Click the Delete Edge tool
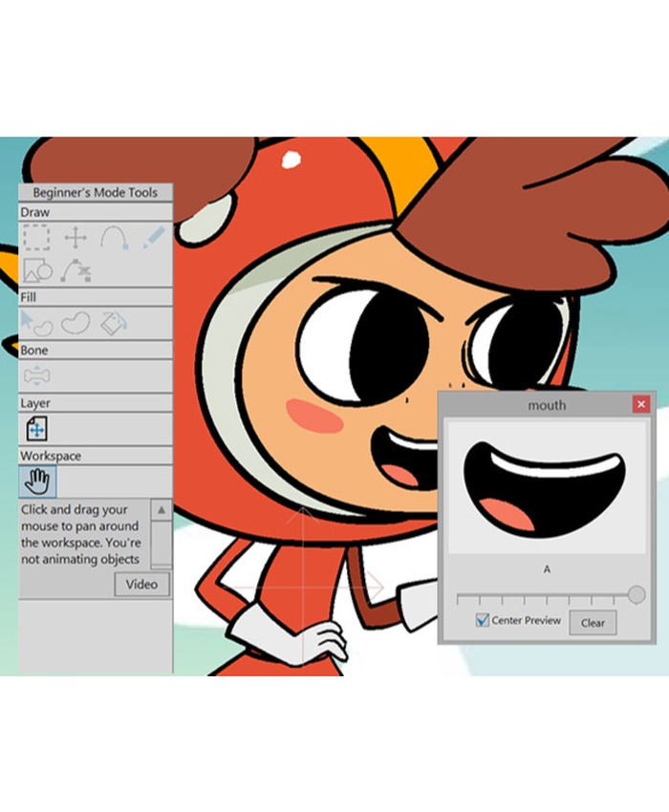Screen dimensions: 669x812 (x=76, y=271)
